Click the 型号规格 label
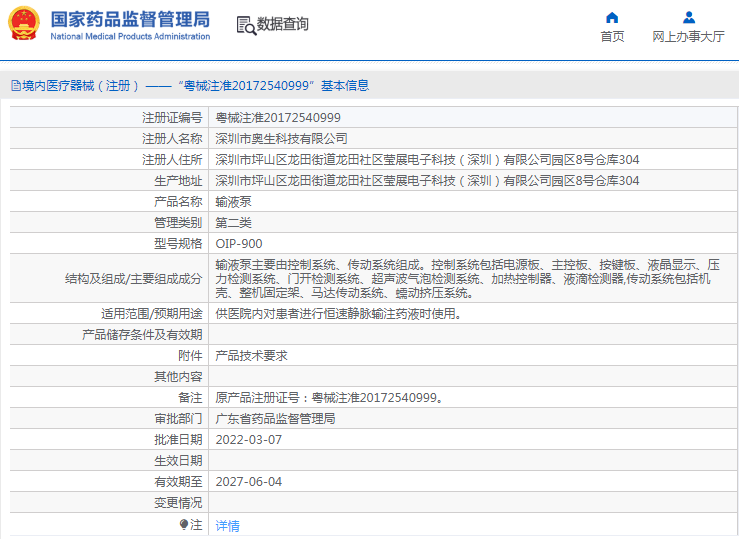Screen dimensions: 739x539 (178, 244)
